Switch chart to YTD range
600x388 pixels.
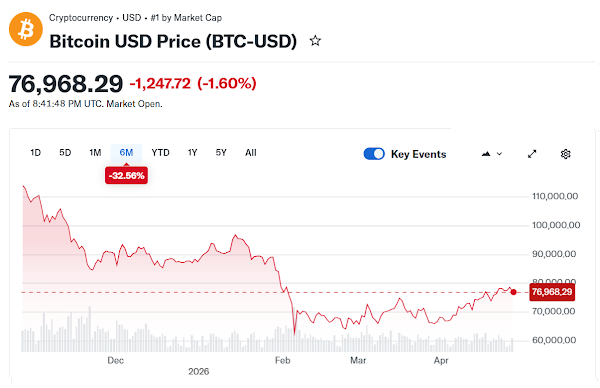pos(160,153)
